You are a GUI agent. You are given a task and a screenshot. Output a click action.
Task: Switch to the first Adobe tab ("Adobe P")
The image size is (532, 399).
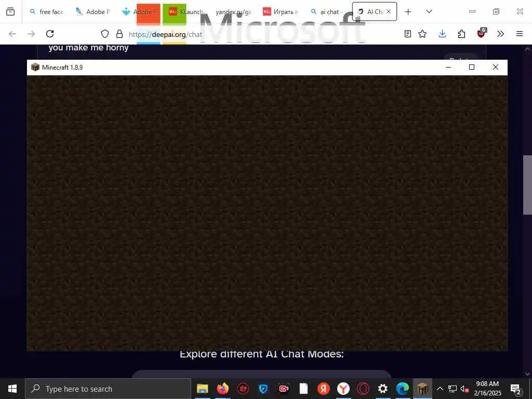pyautogui.click(x=92, y=11)
